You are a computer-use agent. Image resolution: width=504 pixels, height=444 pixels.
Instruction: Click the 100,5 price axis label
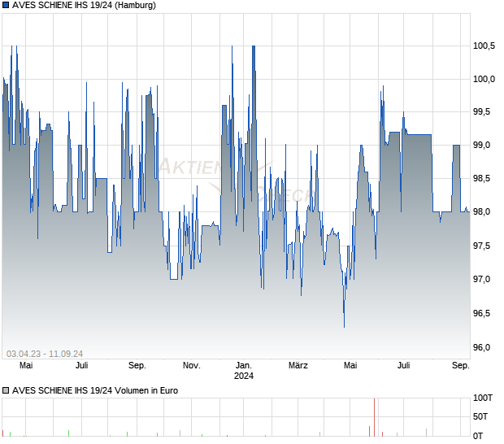point(484,46)
